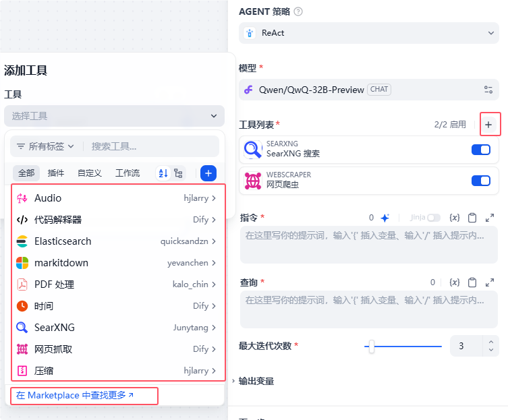This screenshot has width=508, height=420.
Task: Expand the Elasticsearch row chevron
Action: 214,241
